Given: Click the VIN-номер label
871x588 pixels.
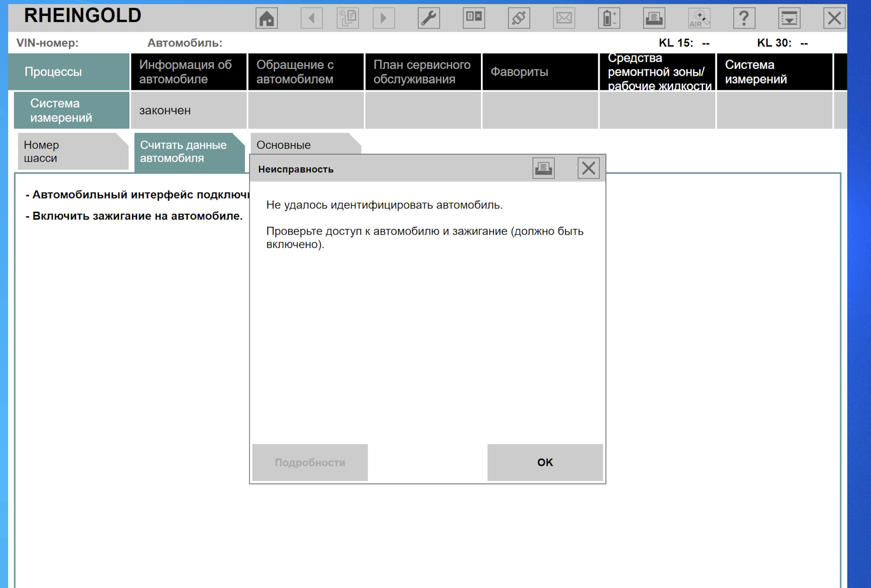Looking at the screenshot, I should 47,43.
